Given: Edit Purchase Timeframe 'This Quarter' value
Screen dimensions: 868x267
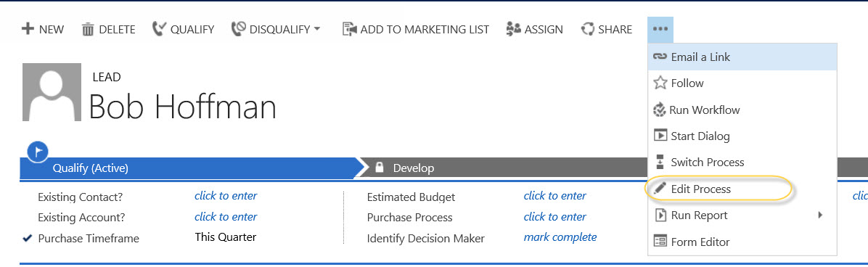Looking at the screenshot, I should coord(225,237).
